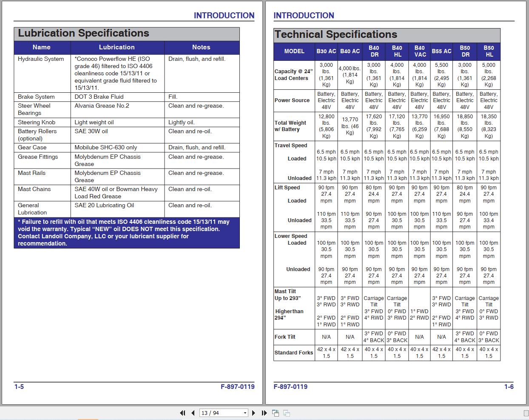Click the Grease Fittings row name
The width and height of the screenshot is (529, 420).
click(38, 157)
